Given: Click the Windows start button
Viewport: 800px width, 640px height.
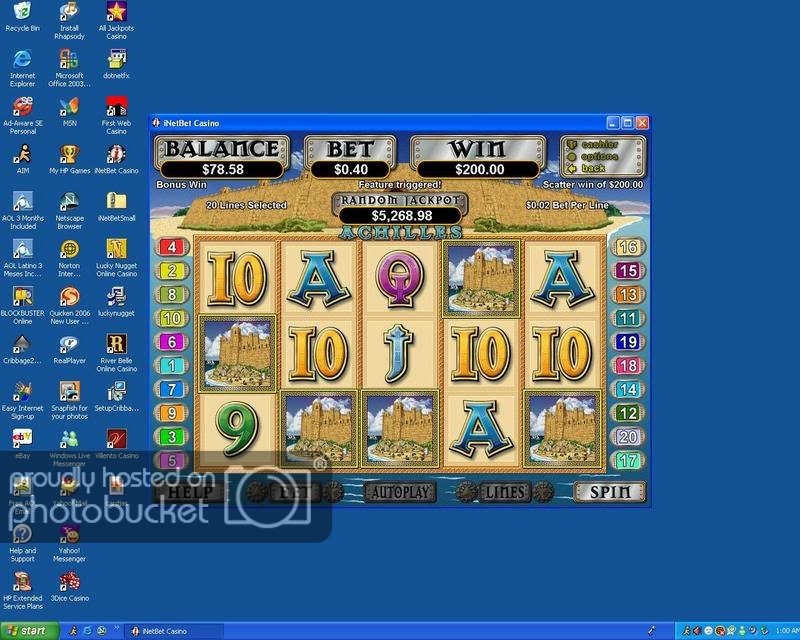Looking at the screenshot, I should (x=28, y=631).
